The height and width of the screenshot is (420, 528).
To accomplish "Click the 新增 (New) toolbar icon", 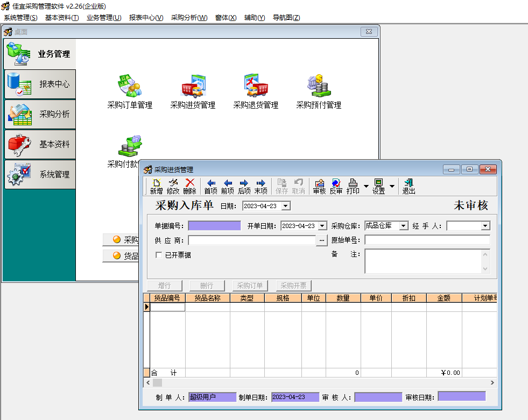I will tap(156, 187).
